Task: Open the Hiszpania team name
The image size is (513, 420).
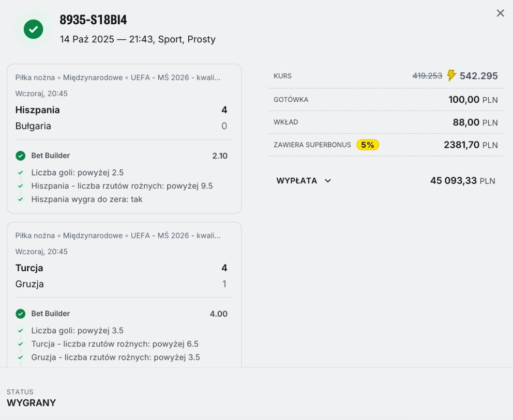Action: [38, 110]
